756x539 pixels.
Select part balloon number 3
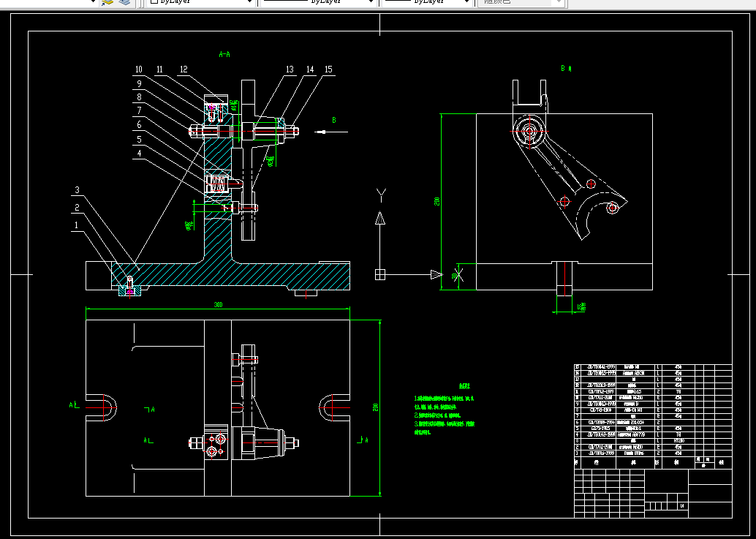78,190
